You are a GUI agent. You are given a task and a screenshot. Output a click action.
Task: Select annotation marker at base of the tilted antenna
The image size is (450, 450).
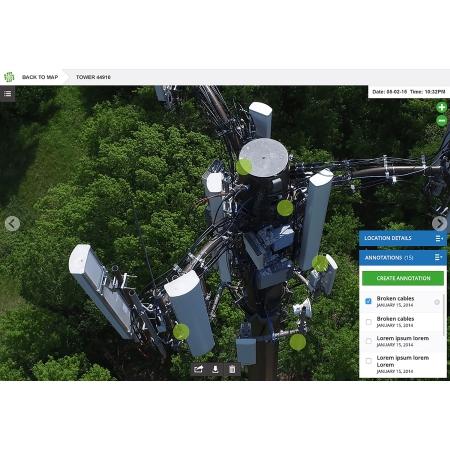[181, 332]
